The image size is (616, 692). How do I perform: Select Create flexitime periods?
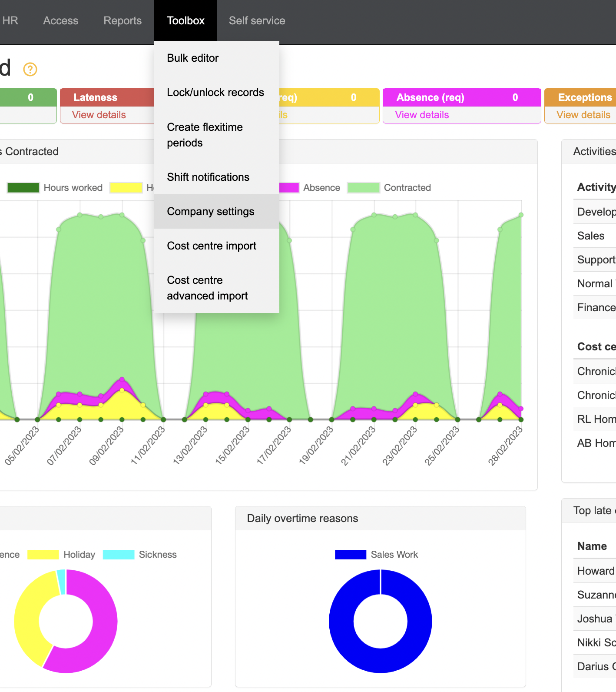coord(217,135)
